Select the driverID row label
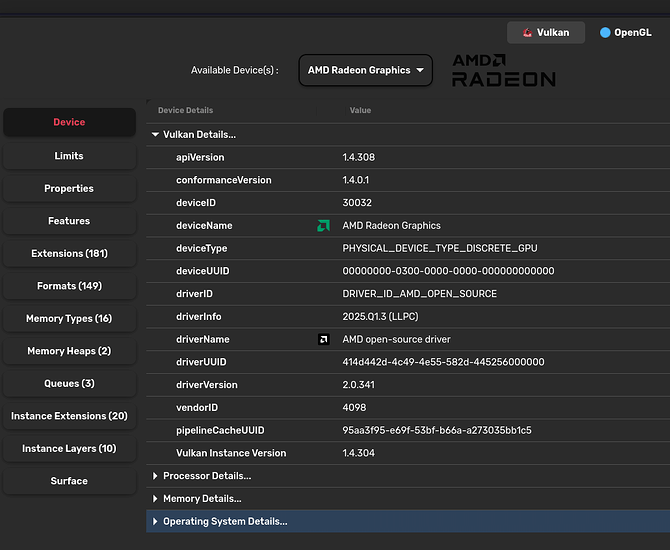Image resolution: width=670 pixels, height=550 pixels. pos(194,294)
